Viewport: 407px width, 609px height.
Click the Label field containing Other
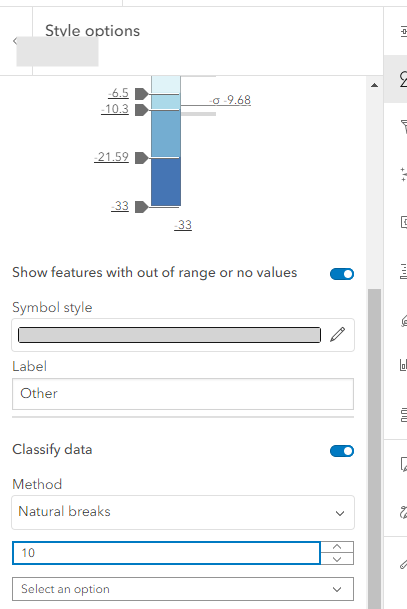pyautogui.click(x=183, y=394)
